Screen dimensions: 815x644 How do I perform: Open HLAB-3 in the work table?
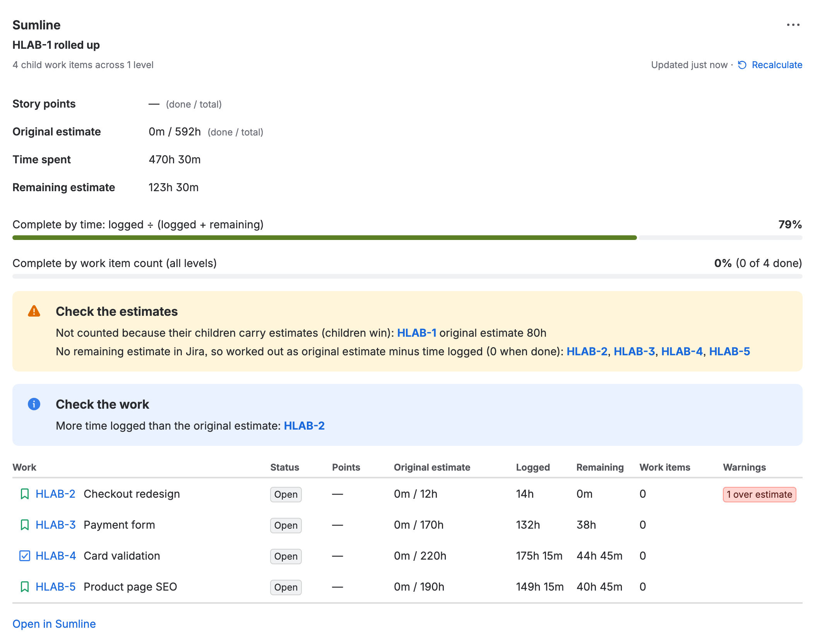tap(55, 525)
